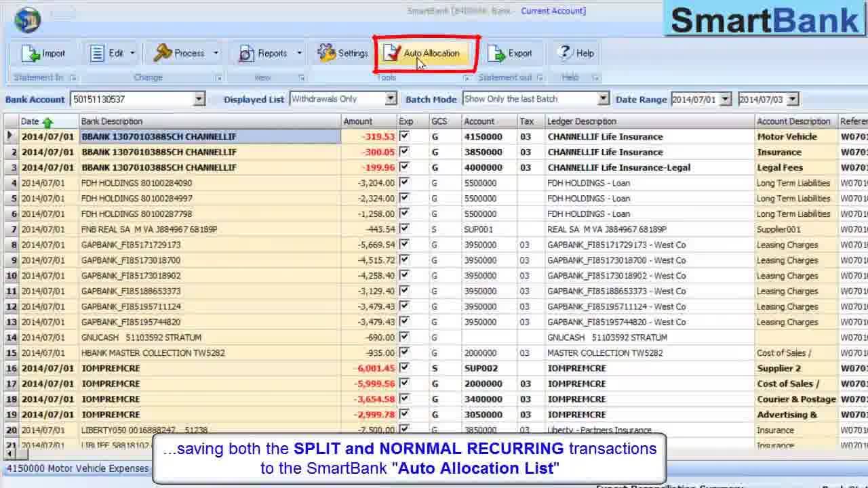The image size is (868, 488).
Task: Toggle Exp checkbox for the -2,999.78 row
Action: pos(405,414)
